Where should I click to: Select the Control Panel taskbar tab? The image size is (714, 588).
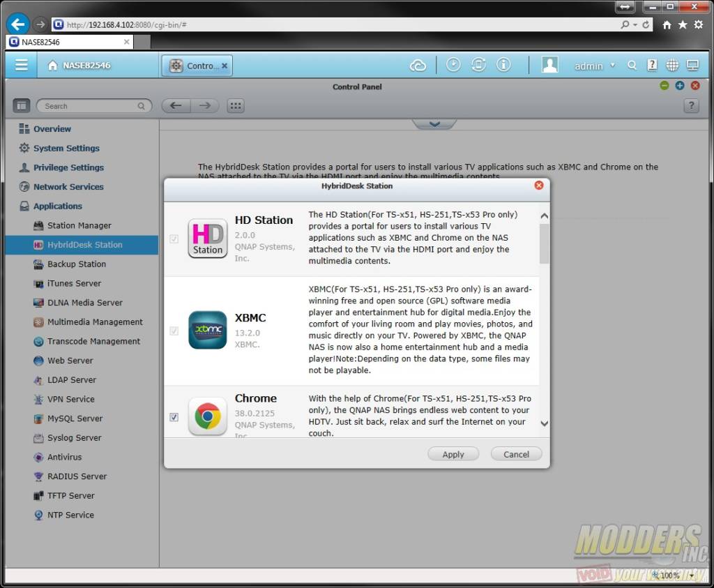[x=197, y=66]
